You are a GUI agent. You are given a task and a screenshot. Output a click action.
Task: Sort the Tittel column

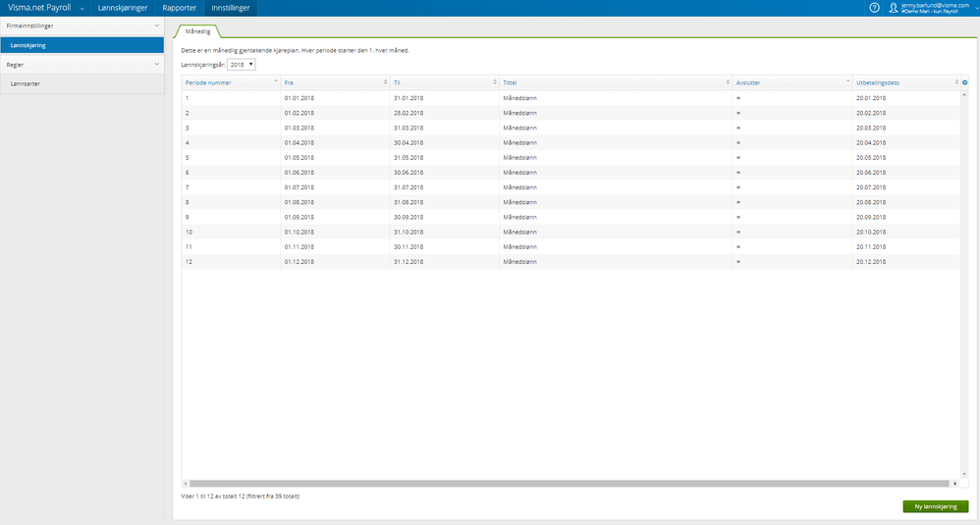tap(728, 81)
